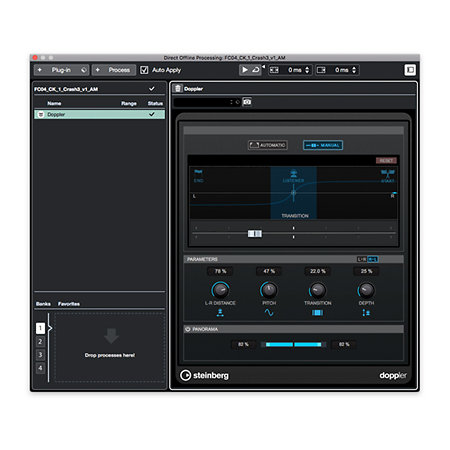450x450 pixels.
Task: Click the Pitch knob
Action: click(x=269, y=290)
